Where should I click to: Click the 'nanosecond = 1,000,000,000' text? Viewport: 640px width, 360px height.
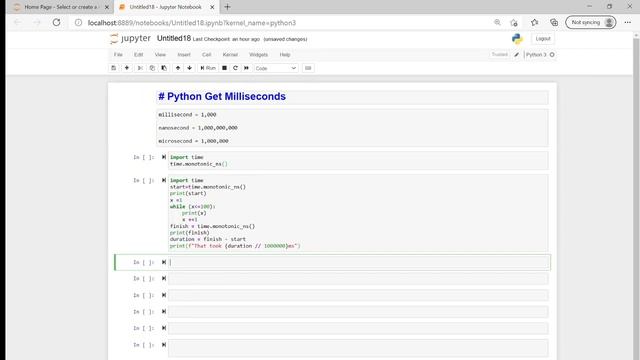(198, 128)
